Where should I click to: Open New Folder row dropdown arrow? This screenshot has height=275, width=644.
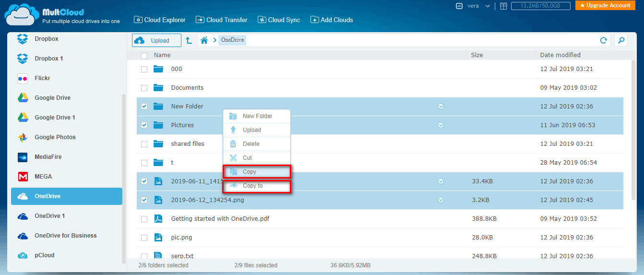pyautogui.click(x=441, y=107)
